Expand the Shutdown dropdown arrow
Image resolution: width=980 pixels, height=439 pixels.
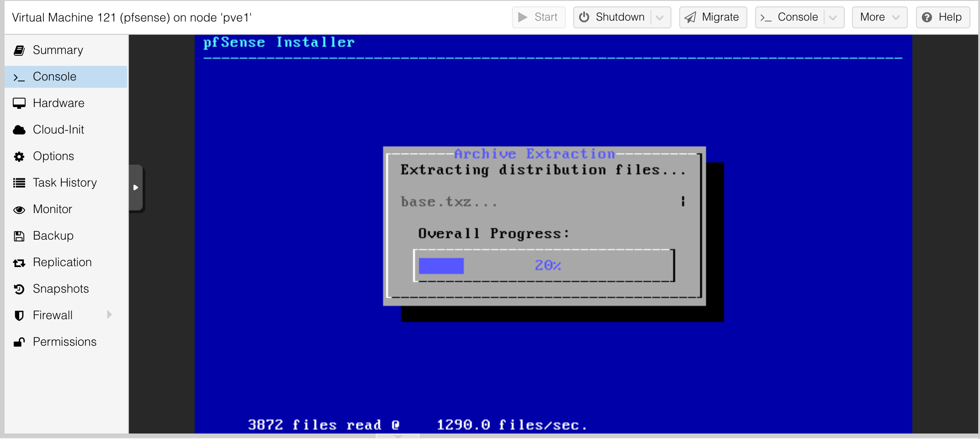click(x=659, y=17)
